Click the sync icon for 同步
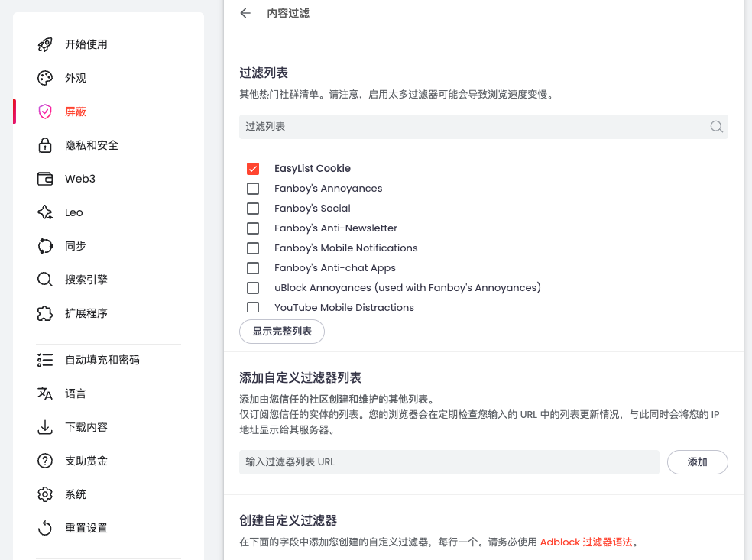 tap(45, 246)
